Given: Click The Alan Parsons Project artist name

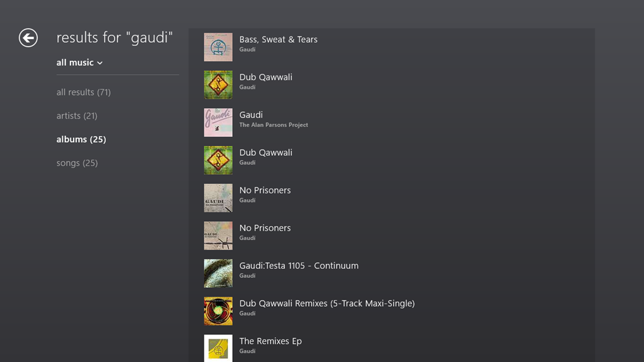Looking at the screenshot, I should 274,125.
